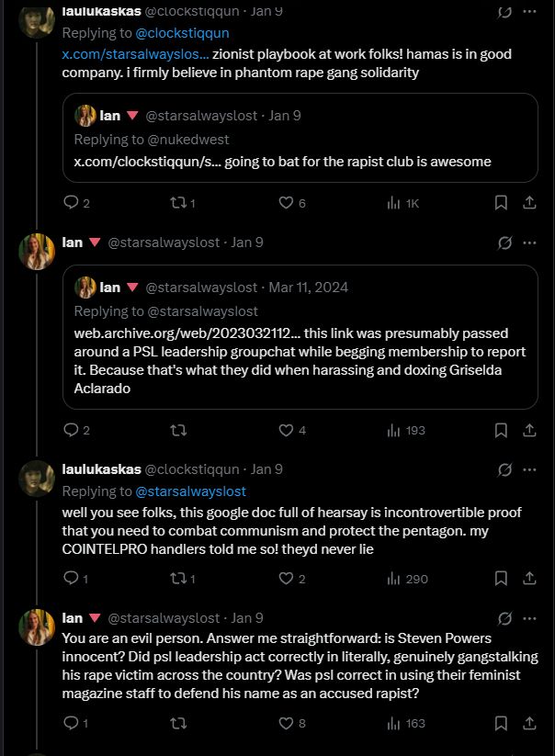View analytics showing 1K views

point(402,202)
